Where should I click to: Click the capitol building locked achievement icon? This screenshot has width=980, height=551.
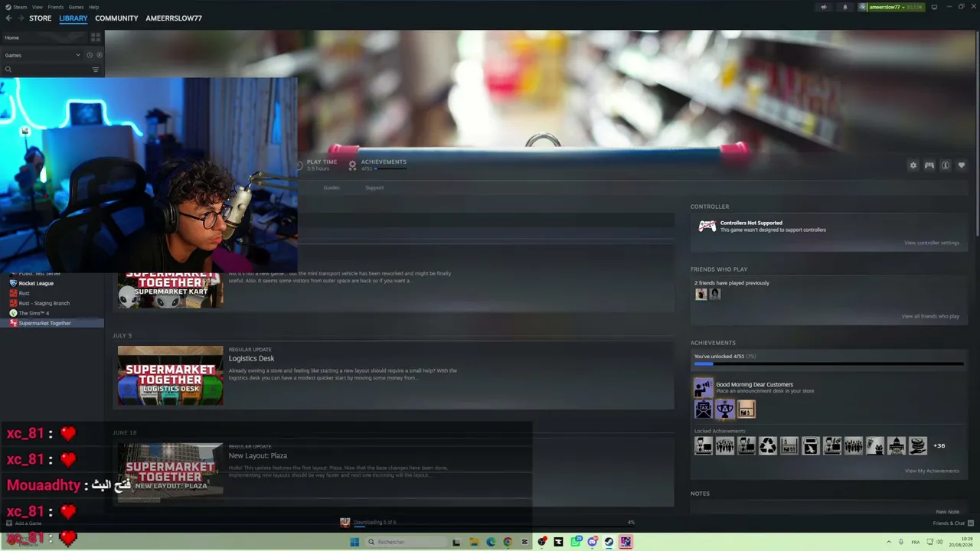(897, 445)
